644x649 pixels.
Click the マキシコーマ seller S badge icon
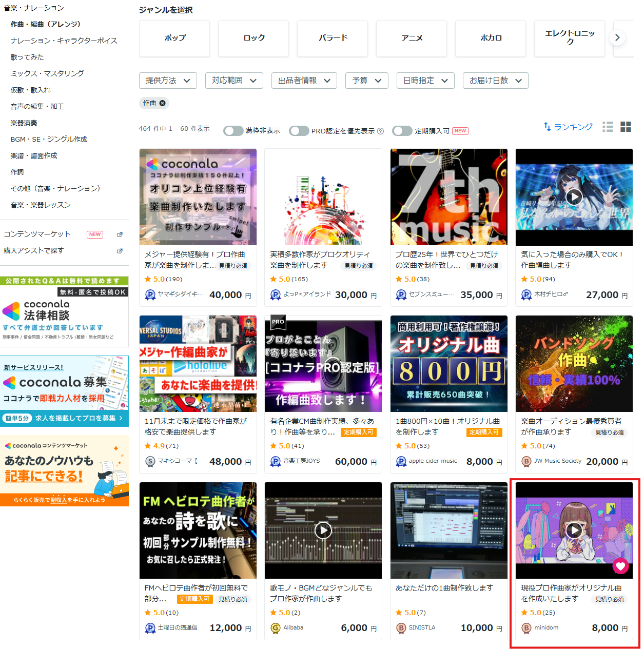(x=150, y=462)
